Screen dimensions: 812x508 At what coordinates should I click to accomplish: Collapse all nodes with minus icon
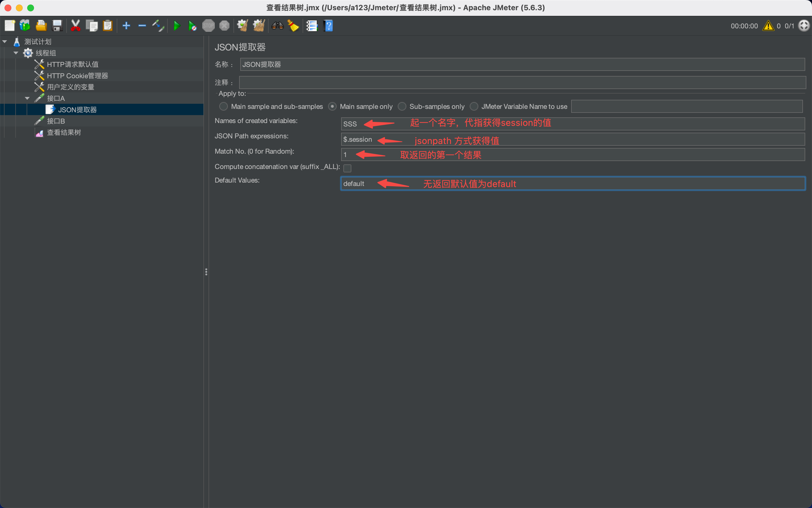tap(142, 26)
